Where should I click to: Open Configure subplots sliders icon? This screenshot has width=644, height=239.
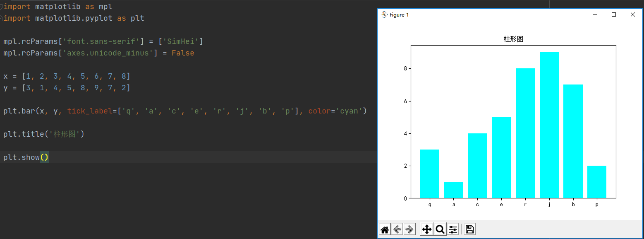(x=453, y=229)
